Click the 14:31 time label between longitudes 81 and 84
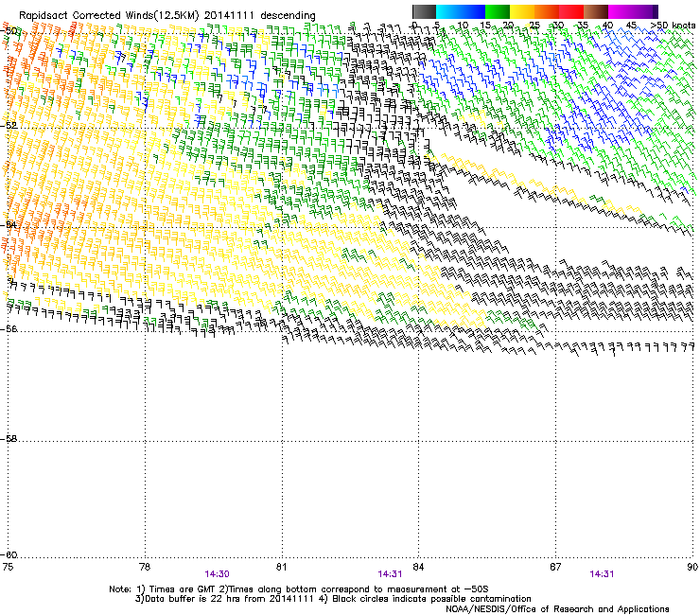This screenshot has width=700, height=615. 390,574
